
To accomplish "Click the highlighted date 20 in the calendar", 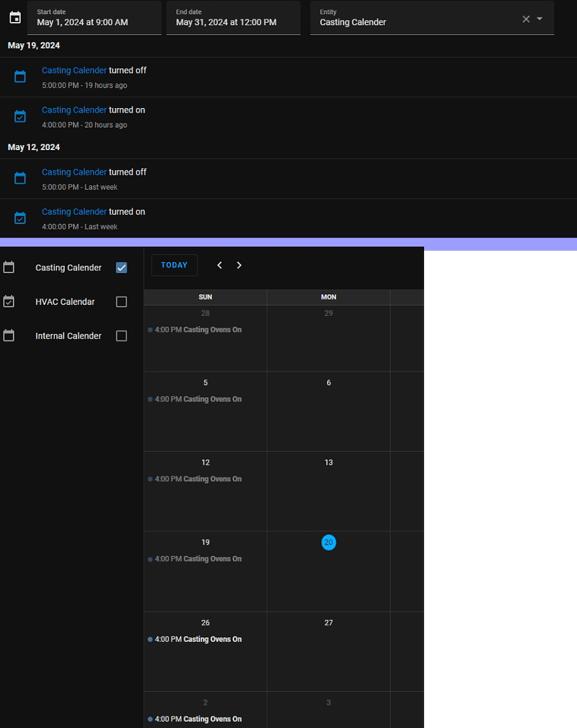I will click(328, 542).
